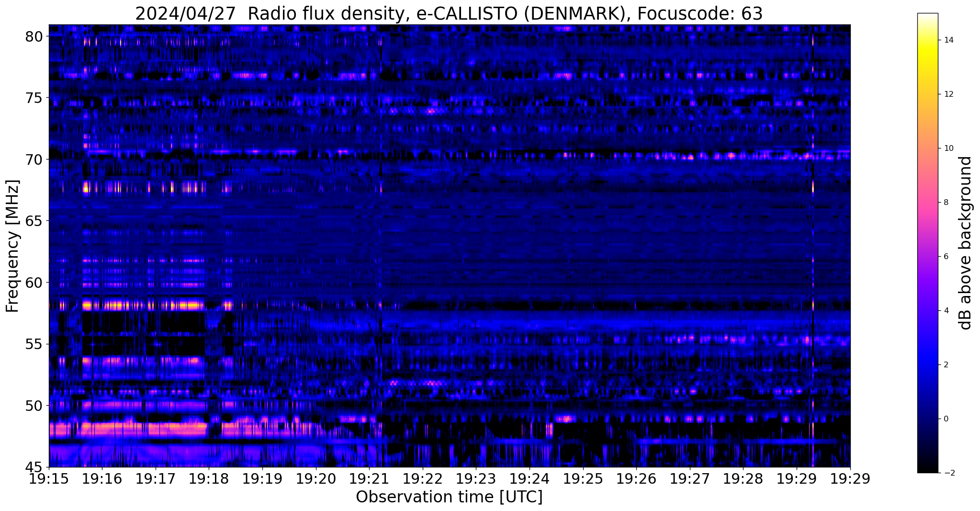Click the colorbar tick value 10
The width and height of the screenshot is (980, 511).
point(948,148)
